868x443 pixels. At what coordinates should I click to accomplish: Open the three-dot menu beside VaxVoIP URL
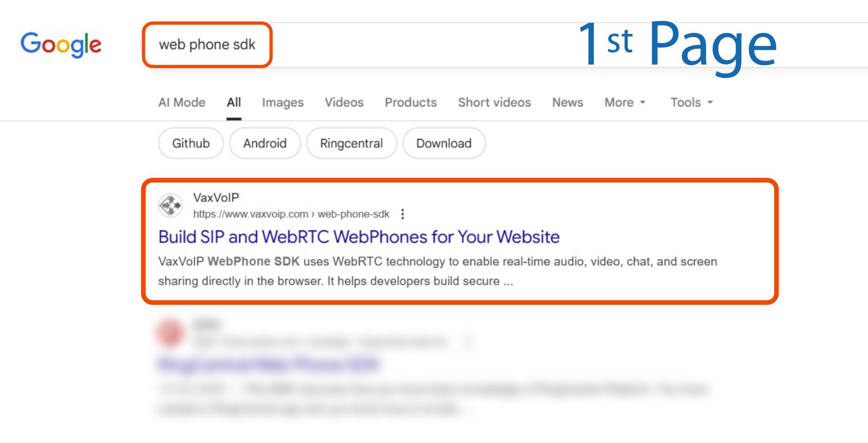402,214
